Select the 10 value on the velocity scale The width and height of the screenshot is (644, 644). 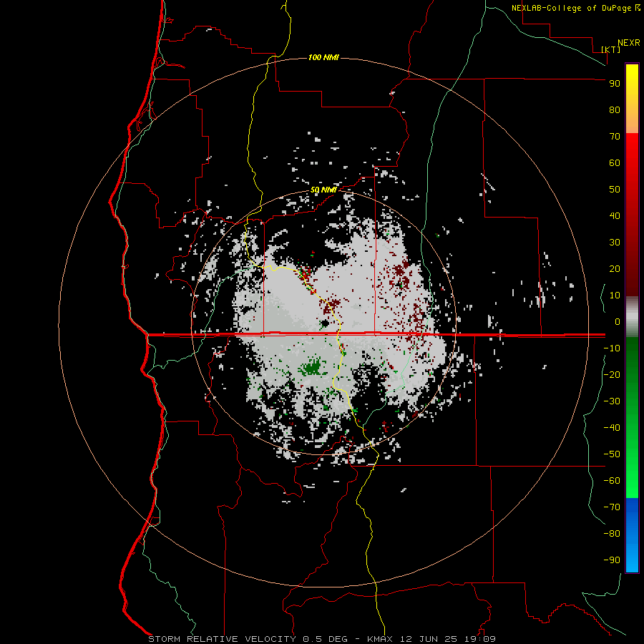tap(615, 296)
